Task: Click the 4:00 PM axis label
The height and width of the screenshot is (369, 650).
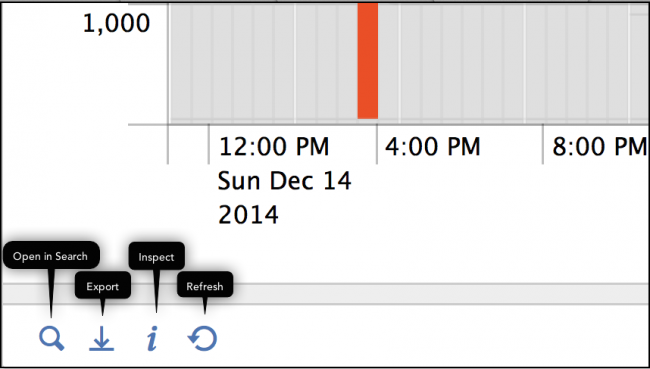Action: pyautogui.click(x=432, y=146)
